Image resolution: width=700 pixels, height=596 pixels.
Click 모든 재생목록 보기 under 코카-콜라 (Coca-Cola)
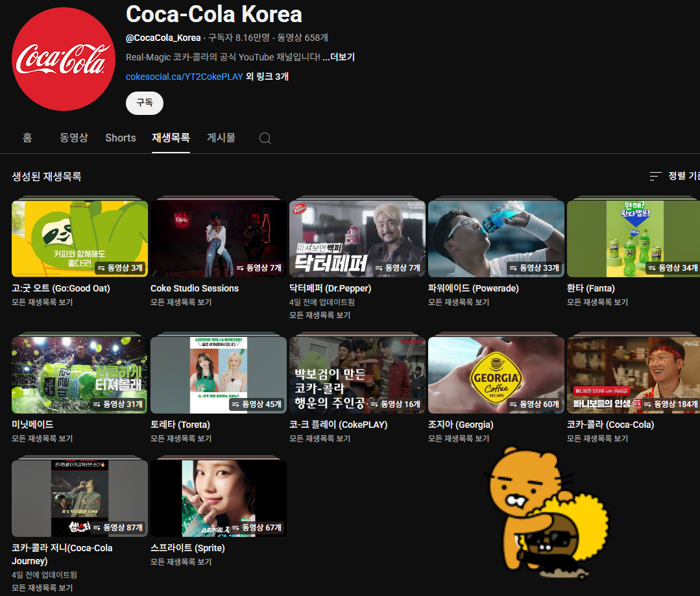click(x=597, y=438)
